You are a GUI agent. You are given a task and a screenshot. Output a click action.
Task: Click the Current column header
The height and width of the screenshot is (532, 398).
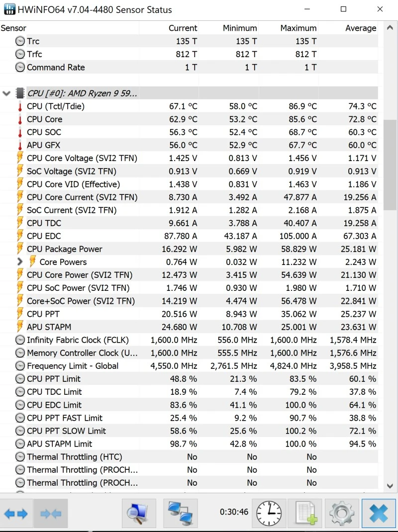[183, 28]
